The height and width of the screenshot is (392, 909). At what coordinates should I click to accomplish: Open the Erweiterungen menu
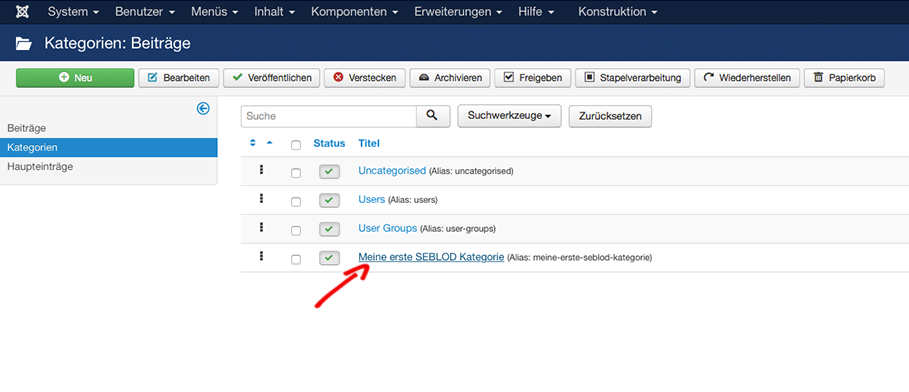pyautogui.click(x=458, y=12)
